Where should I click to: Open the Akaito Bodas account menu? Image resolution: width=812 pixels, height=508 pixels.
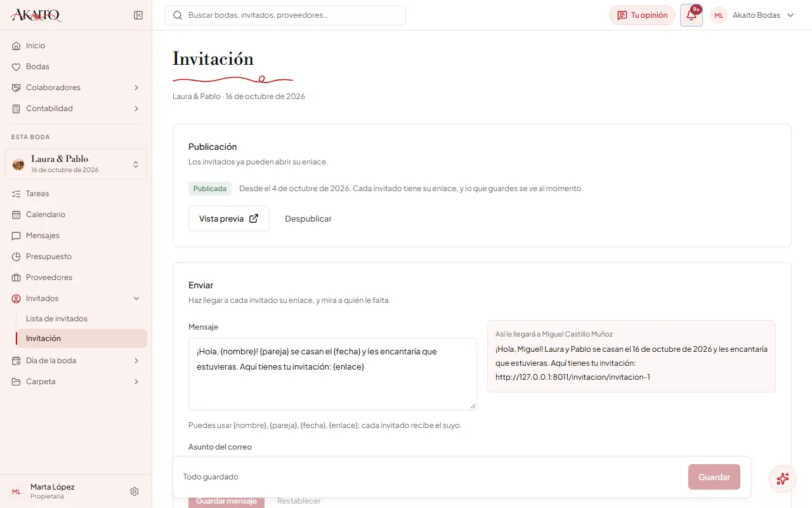752,15
